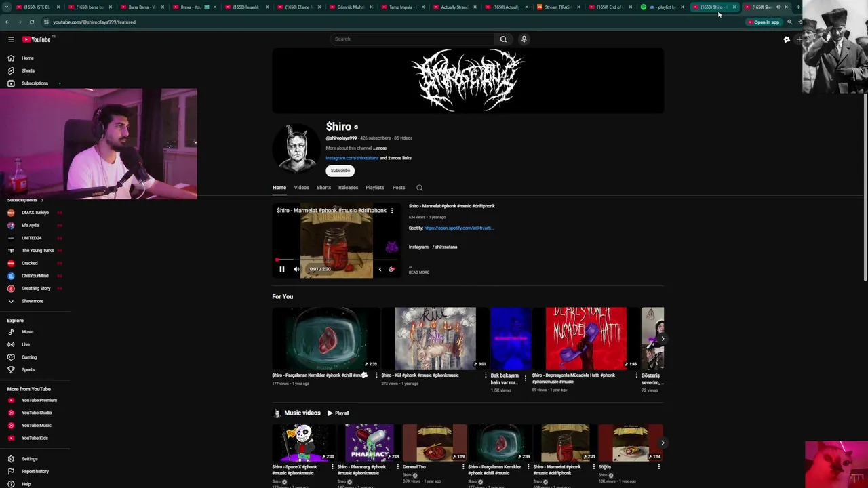Switch to the Releases tab

click(348, 188)
